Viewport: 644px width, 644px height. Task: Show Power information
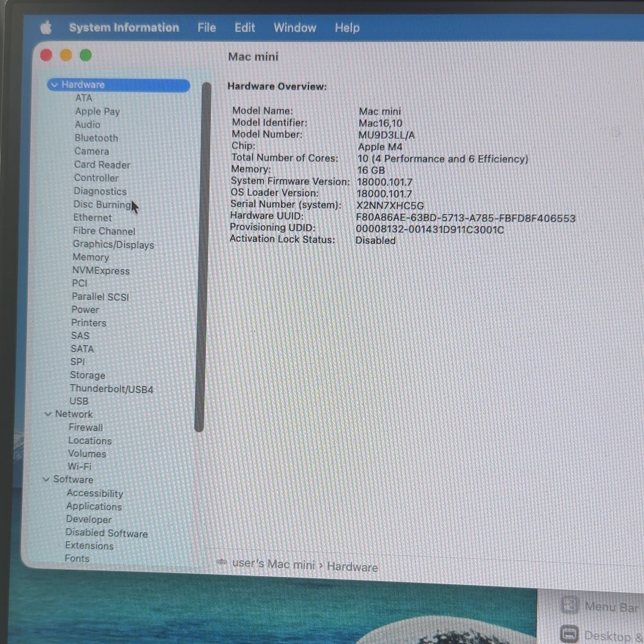(x=85, y=310)
